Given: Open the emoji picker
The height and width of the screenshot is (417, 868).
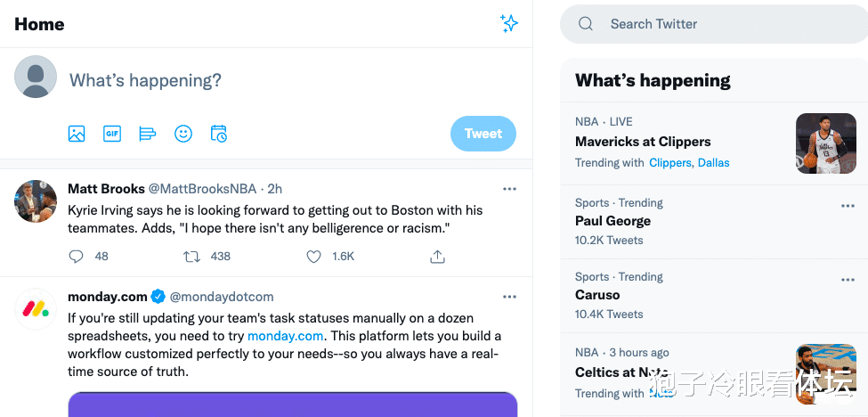Looking at the screenshot, I should pos(183,134).
